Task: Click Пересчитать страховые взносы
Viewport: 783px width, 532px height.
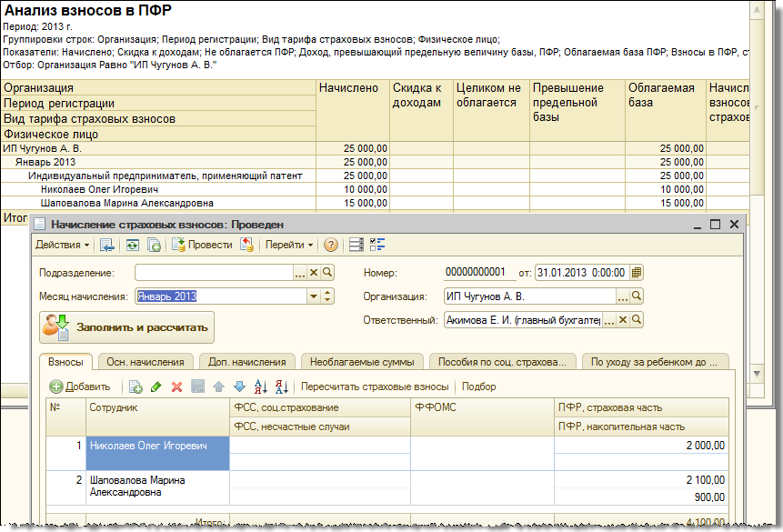Action: point(375,386)
